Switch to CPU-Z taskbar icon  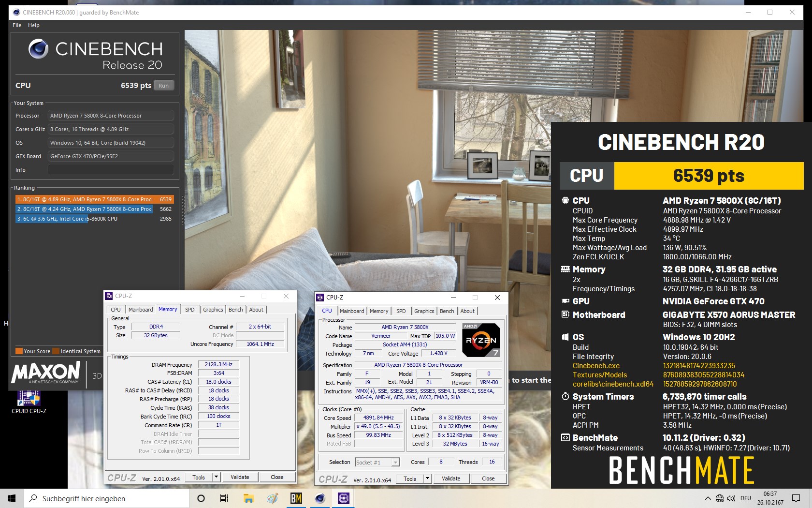coord(344,498)
